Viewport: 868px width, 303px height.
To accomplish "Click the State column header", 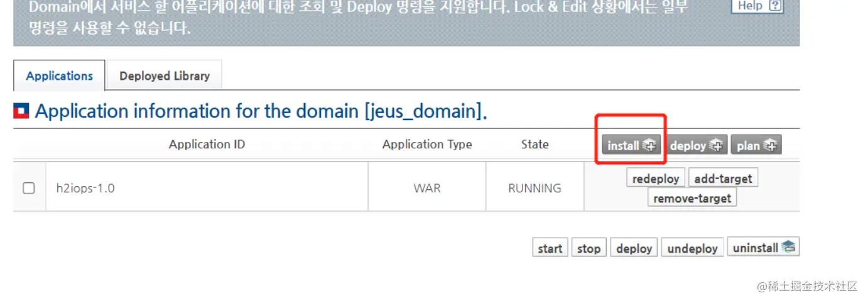I will (534, 144).
